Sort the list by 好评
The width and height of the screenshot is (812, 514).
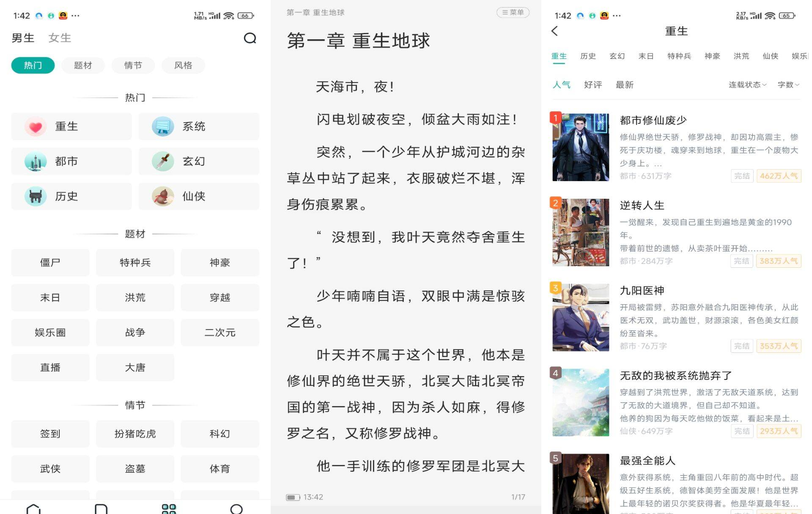tap(593, 85)
